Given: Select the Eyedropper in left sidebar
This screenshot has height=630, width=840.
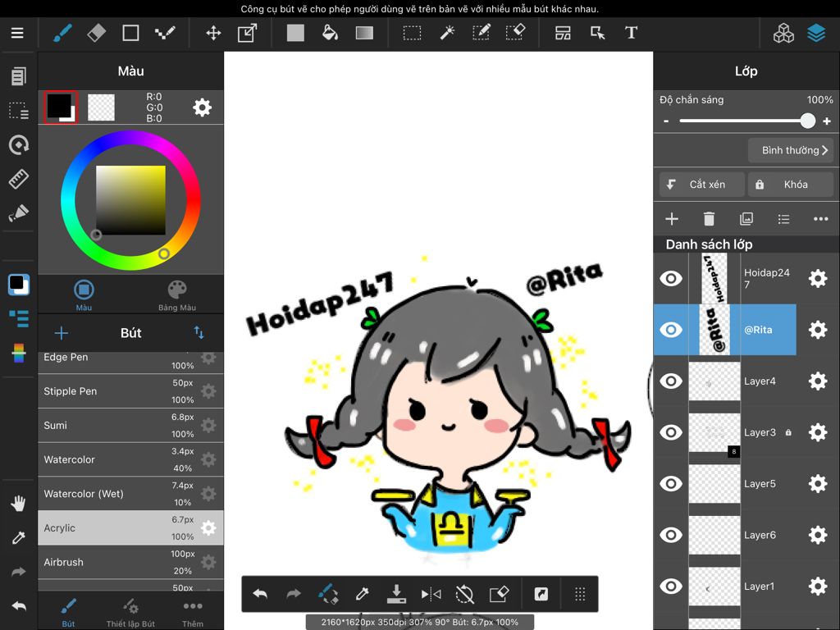Looking at the screenshot, I should click(19, 537).
